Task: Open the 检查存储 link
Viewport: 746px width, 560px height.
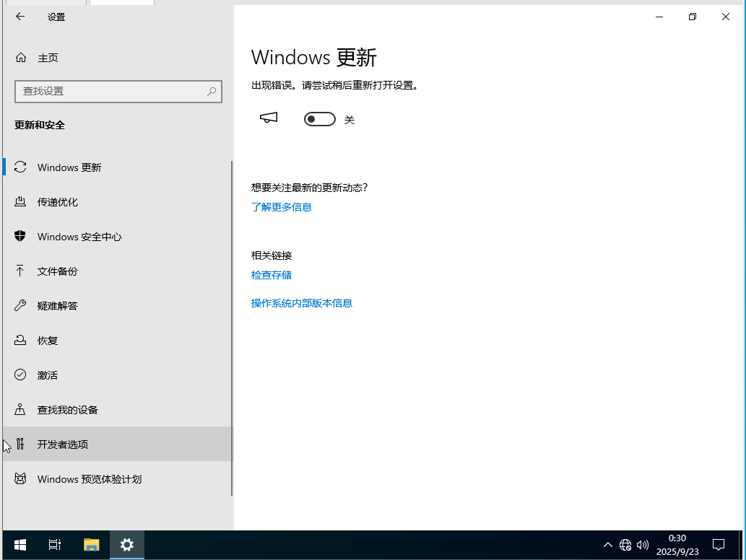Action: (272, 275)
